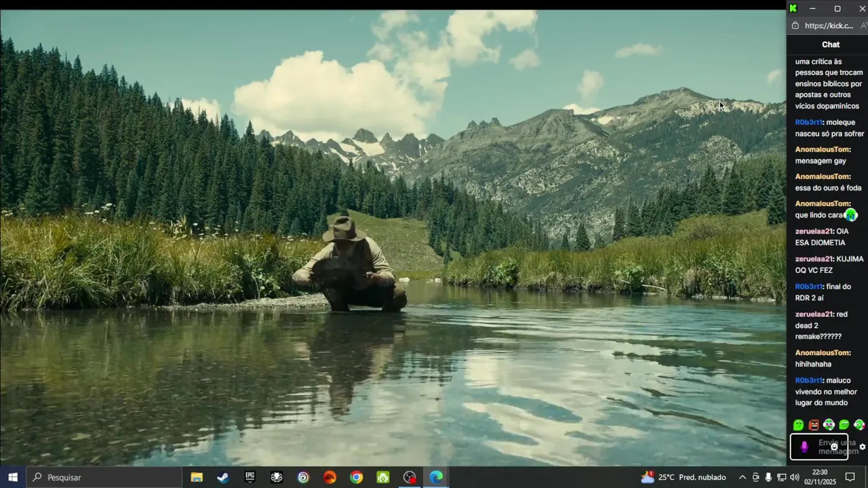The width and height of the screenshot is (868, 488).
Task: Open the R0b3rt1 username on 'final do RDR 2' message
Action: pyautogui.click(x=809, y=287)
